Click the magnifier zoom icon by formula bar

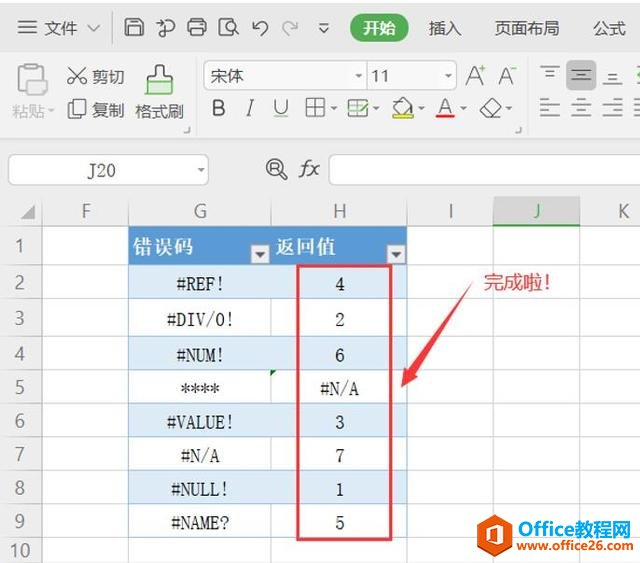click(x=277, y=169)
